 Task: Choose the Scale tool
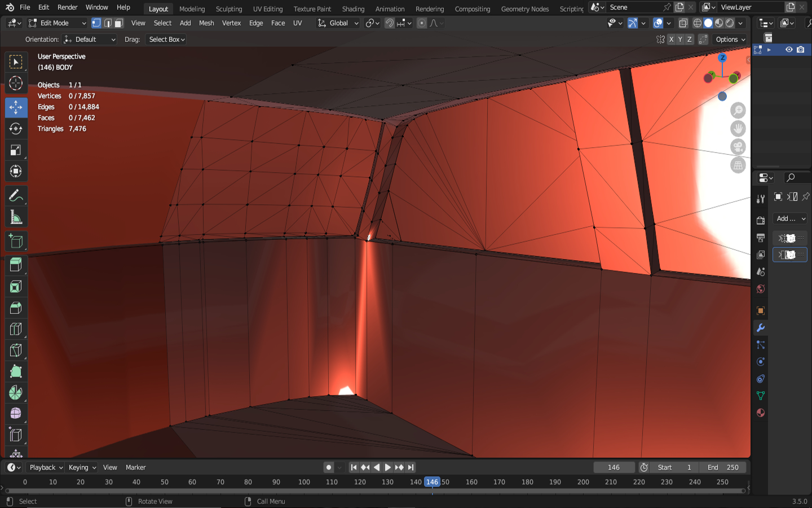coord(16,150)
